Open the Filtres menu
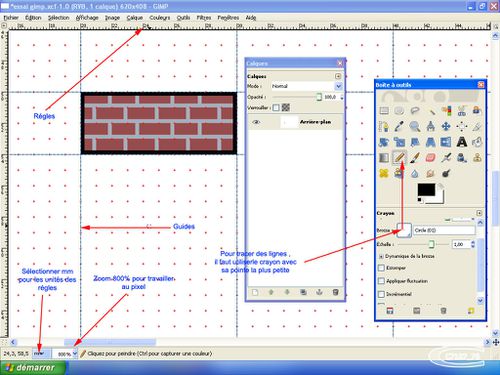This screenshot has width=500, height=375. coord(204,18)
